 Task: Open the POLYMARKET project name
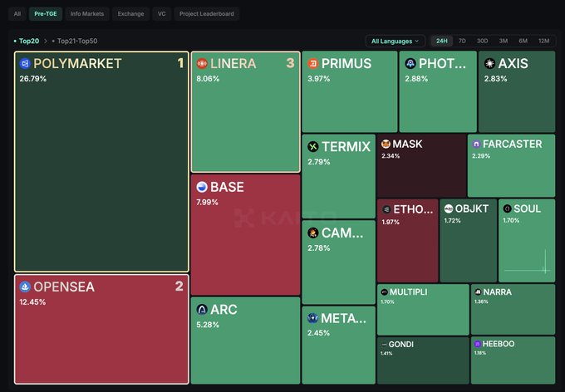tap(77, 64)
